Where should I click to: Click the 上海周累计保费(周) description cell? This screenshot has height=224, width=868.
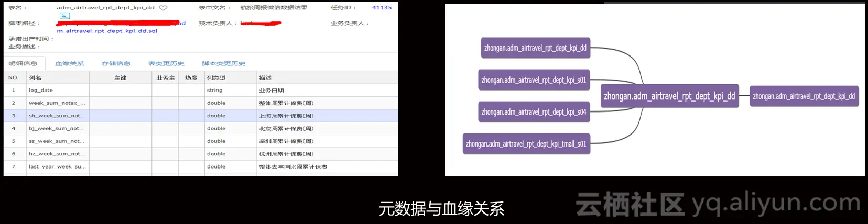click(328, 116)
